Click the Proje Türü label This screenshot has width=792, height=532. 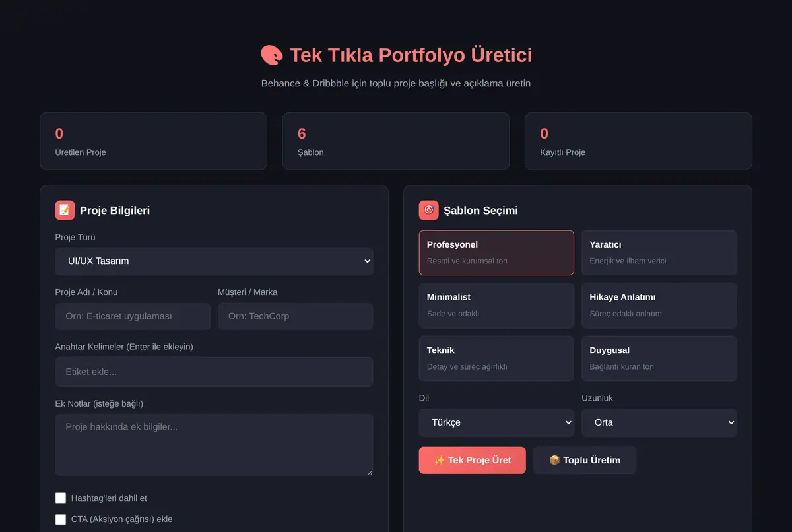point(75,237)
